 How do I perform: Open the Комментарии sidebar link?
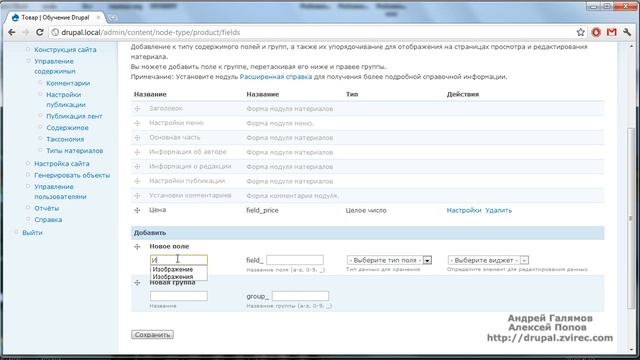pyautogui.click(x=68, y=83)
